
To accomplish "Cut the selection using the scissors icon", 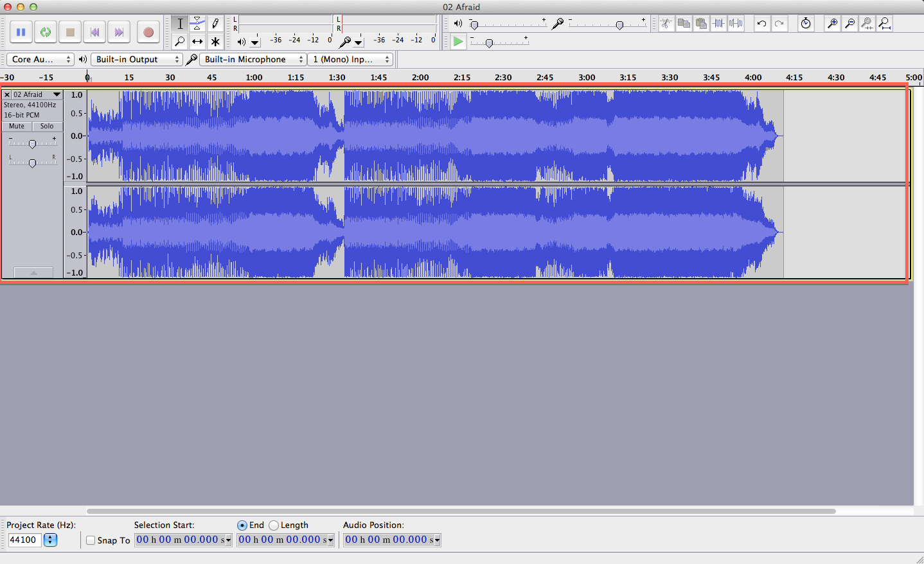I will tap(666, 24).
